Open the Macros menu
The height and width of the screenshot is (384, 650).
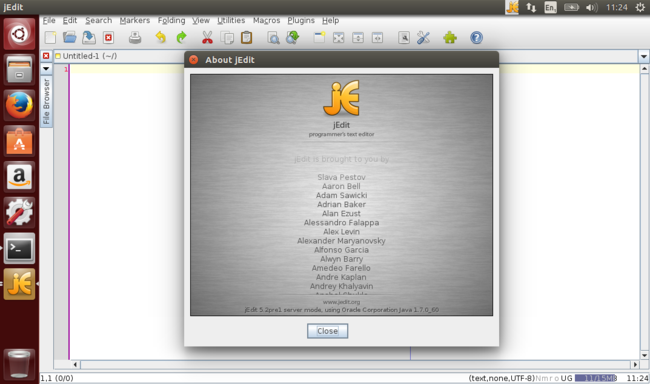point(267,20)
